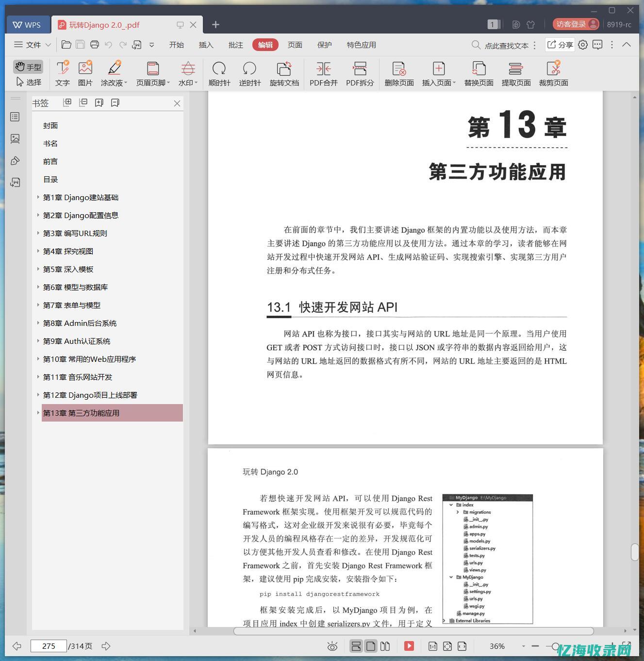This screenshot has width=644, height=661.
Task: Expand the 第13章 第三方功能应用 bookmark
Action: click(38, 413)
